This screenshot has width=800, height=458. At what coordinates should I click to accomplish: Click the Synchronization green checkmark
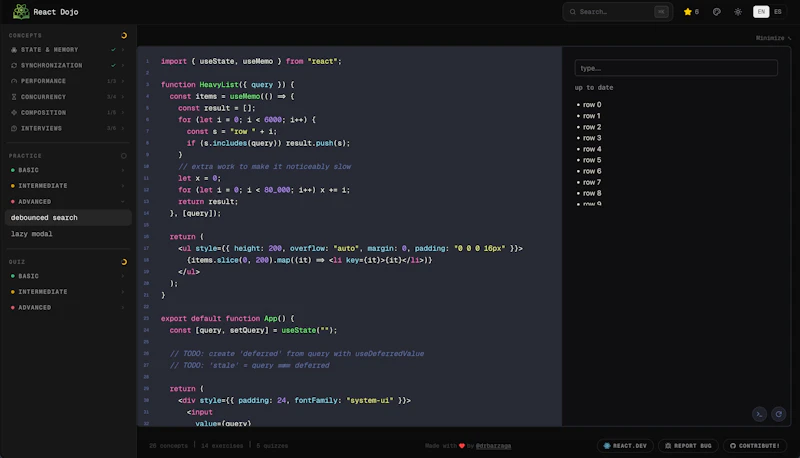coord(113,65)
